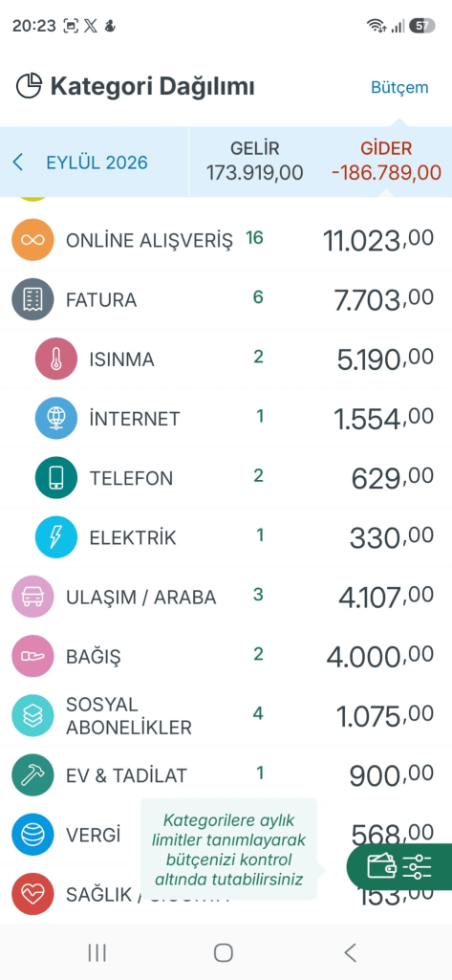Viewport: 452px width, 980px height.
Task: Tap the Elektrik lightning bolt icon
Action: click(x=56, y=537)
